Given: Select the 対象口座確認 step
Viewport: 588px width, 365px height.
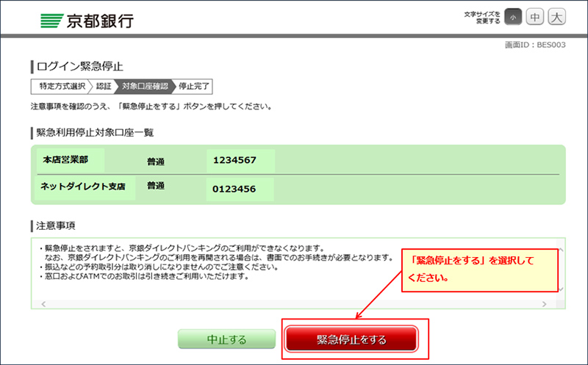Looking at the screenshot, I should 145,86.
